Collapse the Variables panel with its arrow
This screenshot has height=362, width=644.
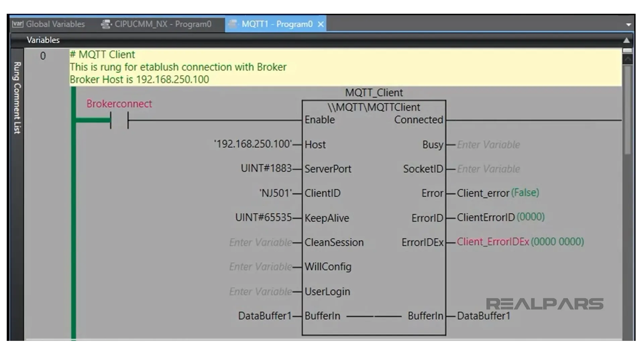click(x=627, y=40)
